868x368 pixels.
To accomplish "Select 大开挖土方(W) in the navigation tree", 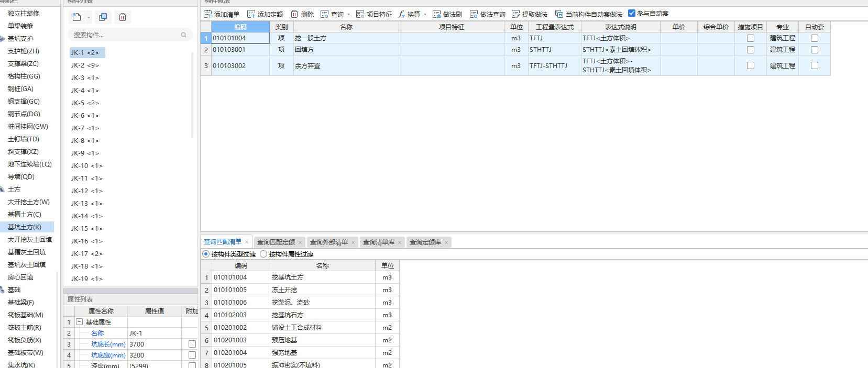I will click(x=29, y=202).
